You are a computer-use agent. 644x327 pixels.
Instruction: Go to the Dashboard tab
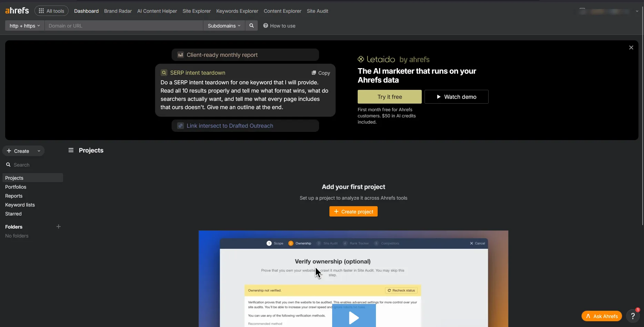pyautogui.click(x=86, y=11)
